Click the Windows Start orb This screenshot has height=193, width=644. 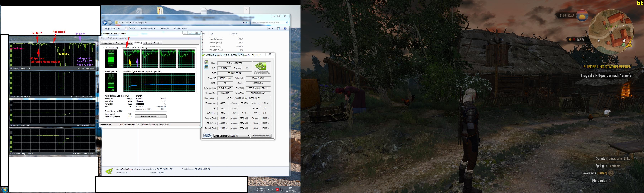(4, 189)
